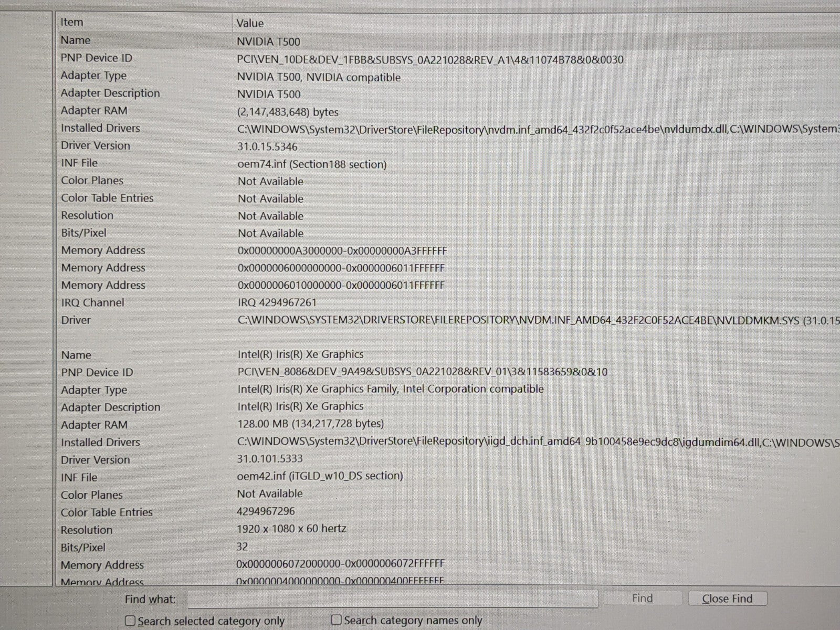Screen dimensions: 840x630
Task: Select Adapter RAM row showing 2,147,483,648 bytes
Action: pos(288,112)
